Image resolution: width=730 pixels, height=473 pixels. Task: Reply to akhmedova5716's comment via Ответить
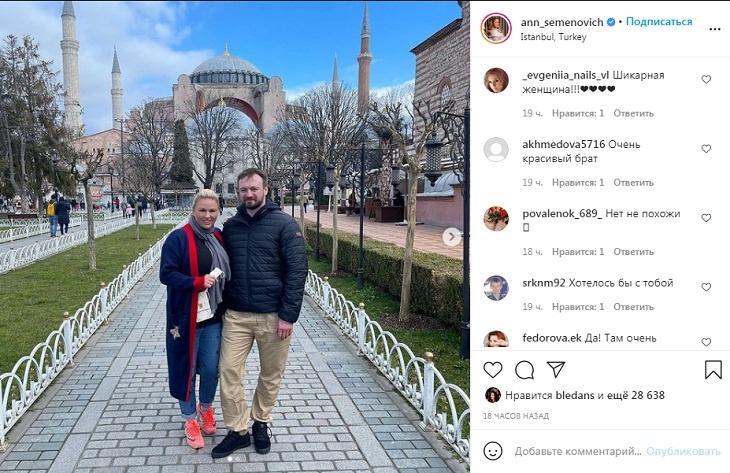pos(633,182)
